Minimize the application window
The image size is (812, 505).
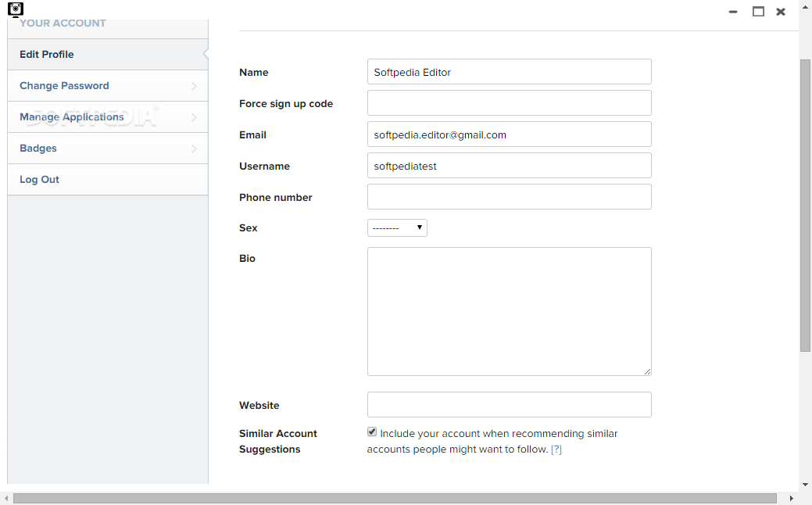click(x=733, y=12)
